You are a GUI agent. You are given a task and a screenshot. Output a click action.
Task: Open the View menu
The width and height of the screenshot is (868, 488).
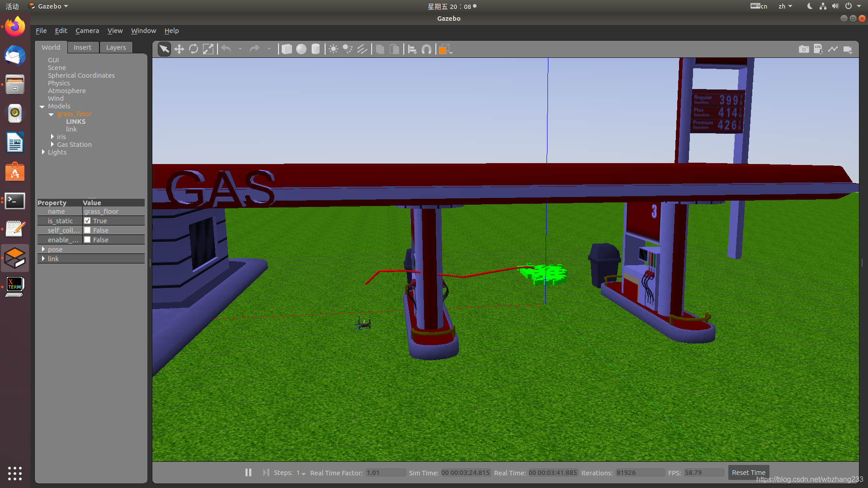(x=114, y=30)
